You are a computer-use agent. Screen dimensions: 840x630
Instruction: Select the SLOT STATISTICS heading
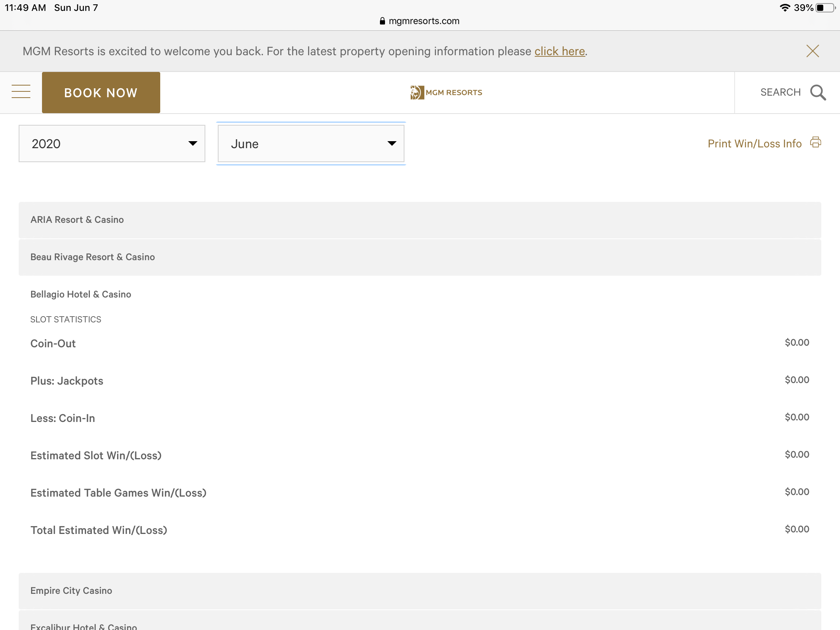pyautogui.click(x=66, y=319)
